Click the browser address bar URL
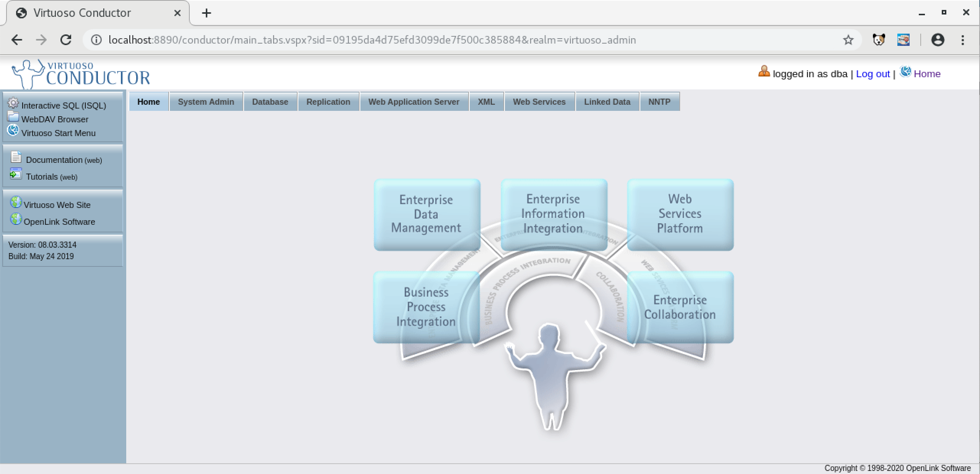This screenshot has height=474, width=980. coord(372,40)
